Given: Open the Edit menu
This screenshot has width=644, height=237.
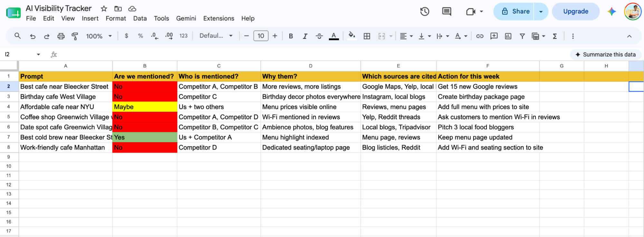Looking at the screenshot, I should point(49,18).
